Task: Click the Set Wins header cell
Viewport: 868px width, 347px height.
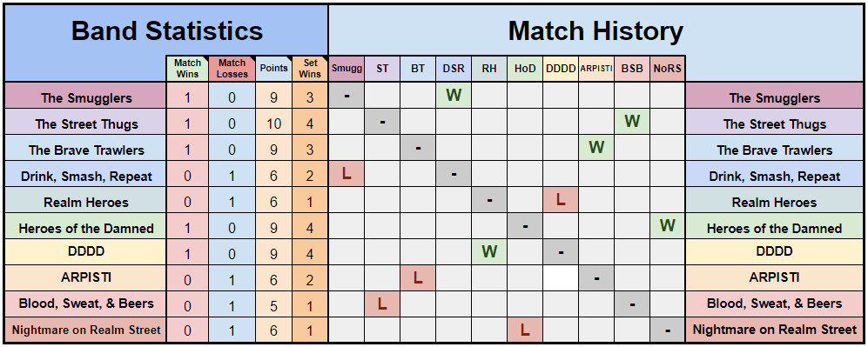Action: (310, 69)
